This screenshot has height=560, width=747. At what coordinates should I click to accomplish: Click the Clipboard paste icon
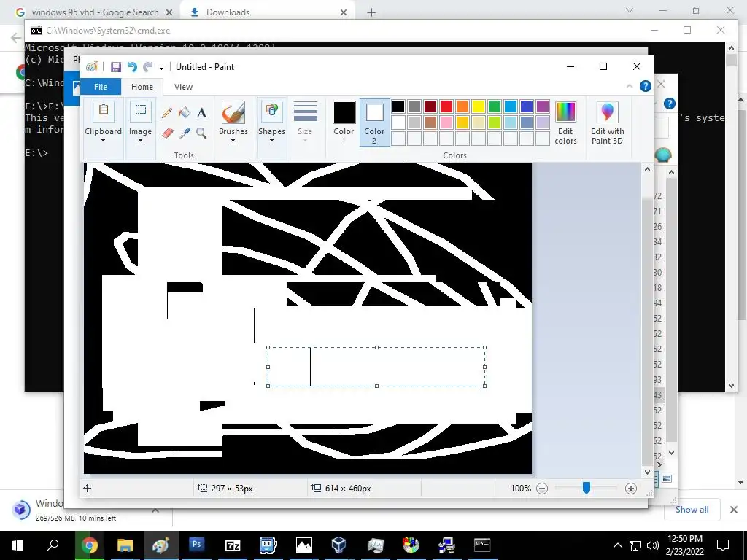click(103, 112)
